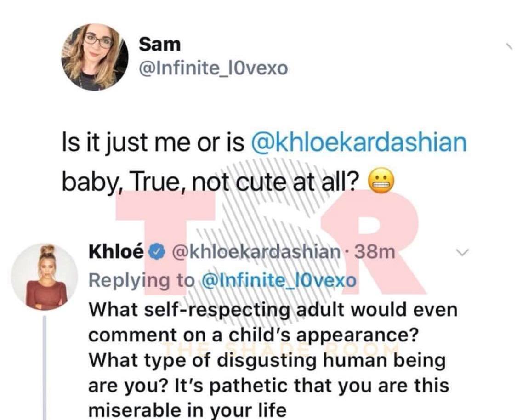Screen dimensions: 517x420
Task: Open Khloé's profile avatar
Action: tap(45, 277)
